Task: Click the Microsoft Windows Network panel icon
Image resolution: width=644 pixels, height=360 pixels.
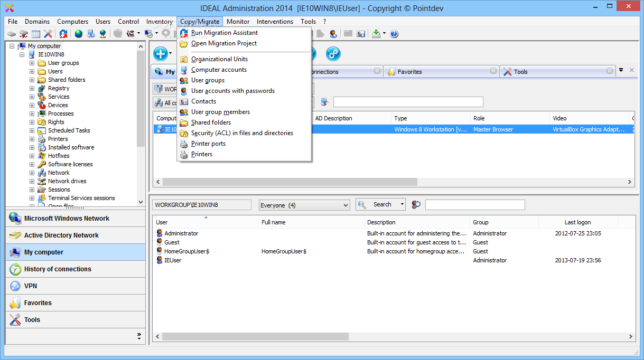Action: click(x=15, y=219)
